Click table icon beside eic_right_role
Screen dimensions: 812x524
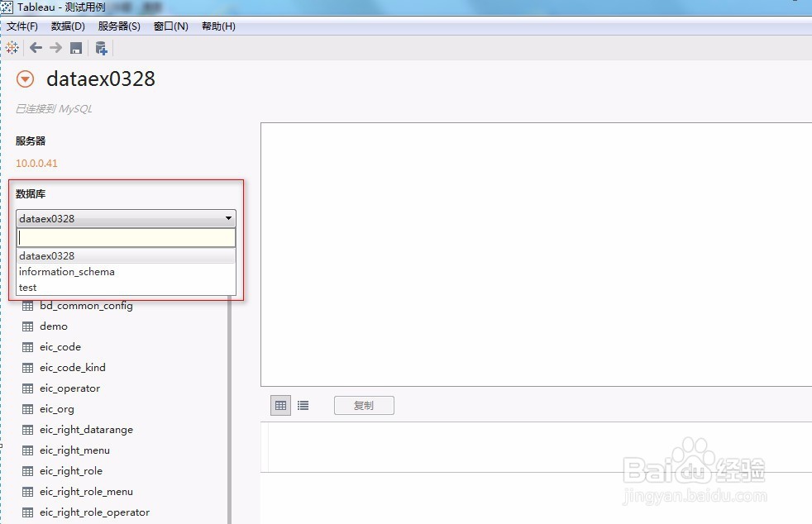[27, 472]
